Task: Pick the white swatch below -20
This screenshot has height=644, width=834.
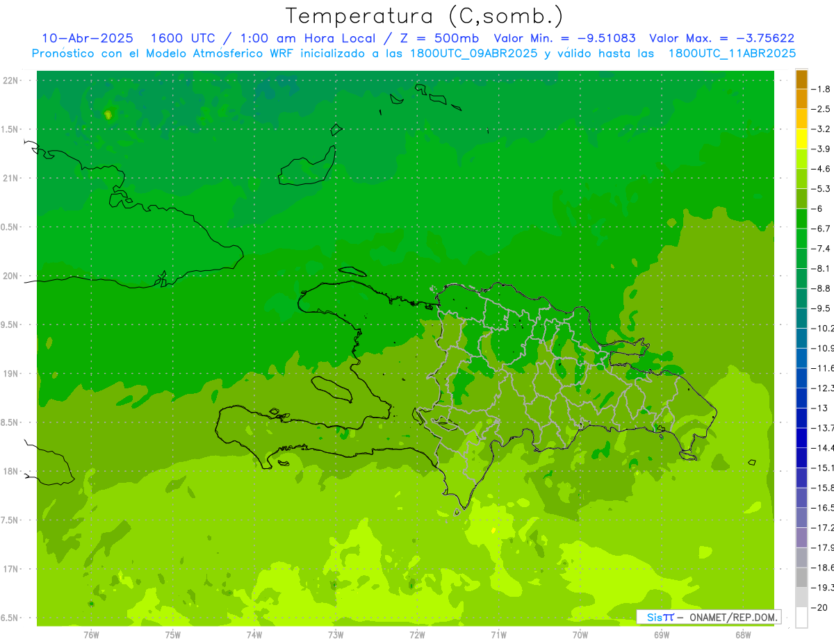Action: coord(801,618)
